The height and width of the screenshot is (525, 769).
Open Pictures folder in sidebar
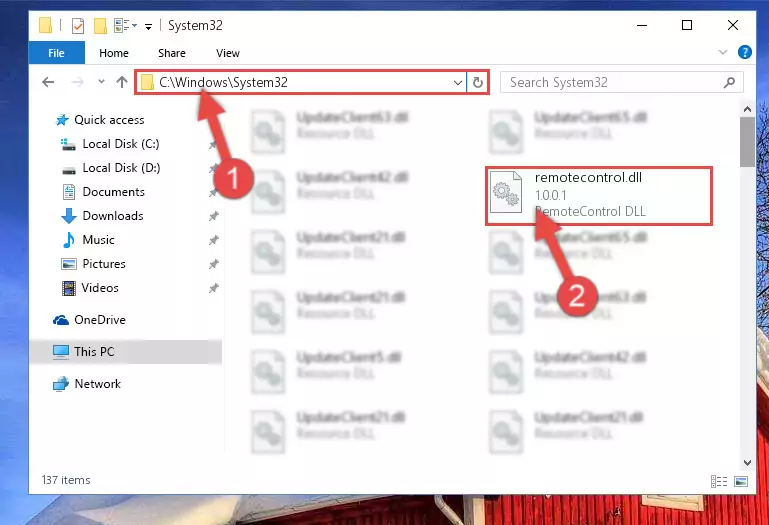[103, 264]
